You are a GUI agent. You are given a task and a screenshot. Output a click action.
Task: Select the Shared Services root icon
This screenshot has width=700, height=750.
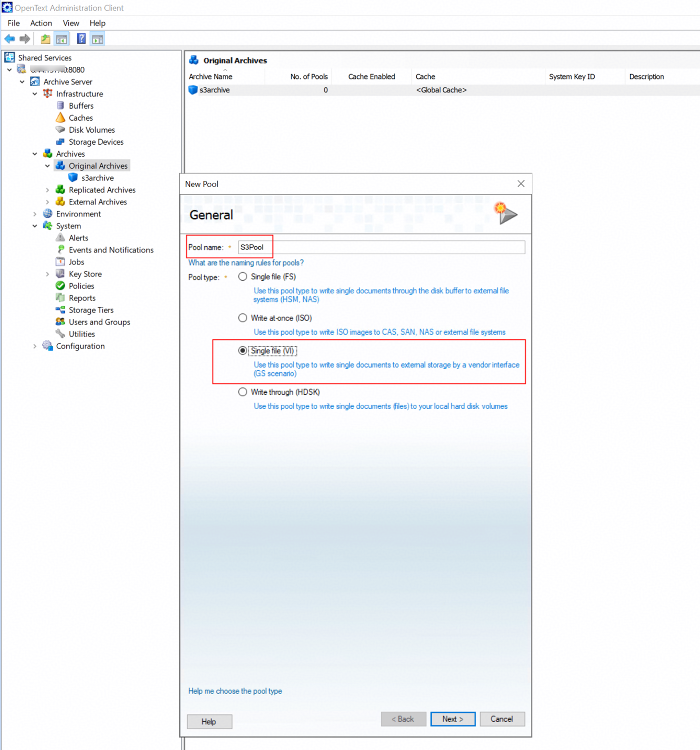[x=10, y=58]
